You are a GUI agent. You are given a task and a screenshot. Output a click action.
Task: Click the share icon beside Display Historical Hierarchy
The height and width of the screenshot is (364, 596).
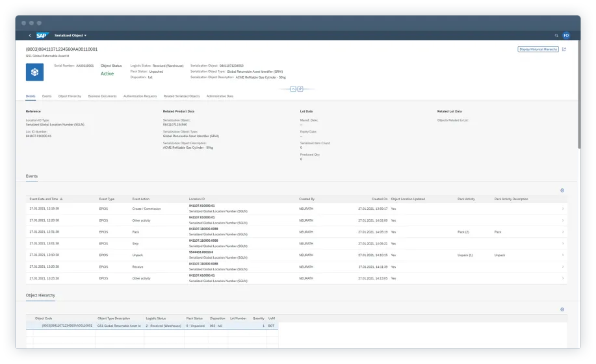[564, 49]
